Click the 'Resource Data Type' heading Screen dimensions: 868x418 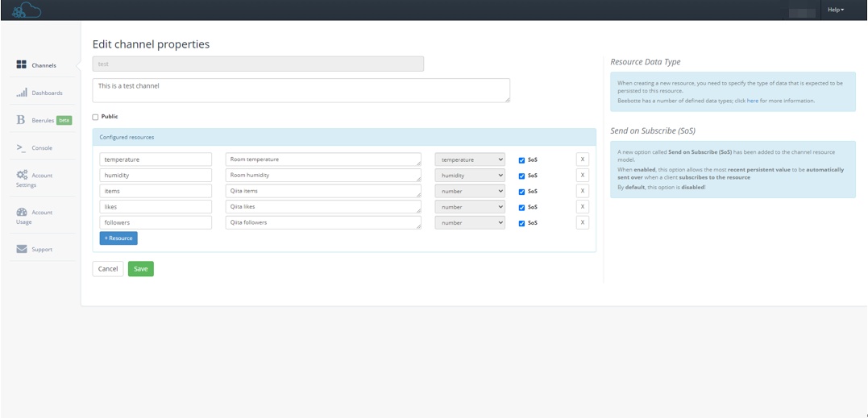tap(646, 62)
